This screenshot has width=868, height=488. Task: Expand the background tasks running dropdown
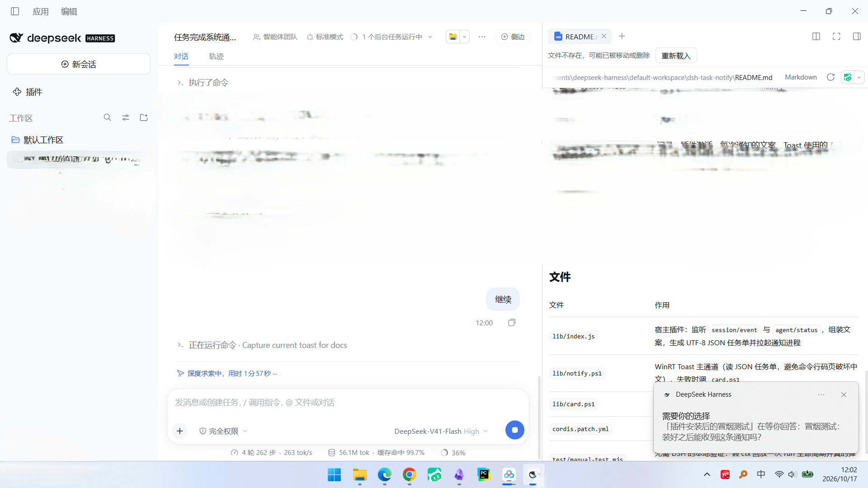coord(392,37)
